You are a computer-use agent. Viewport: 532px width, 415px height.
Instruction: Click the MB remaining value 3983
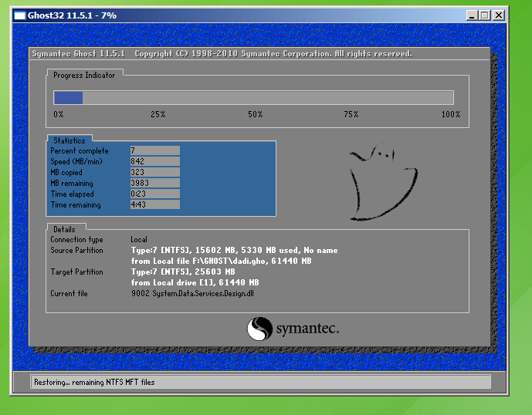click(155, 183)
